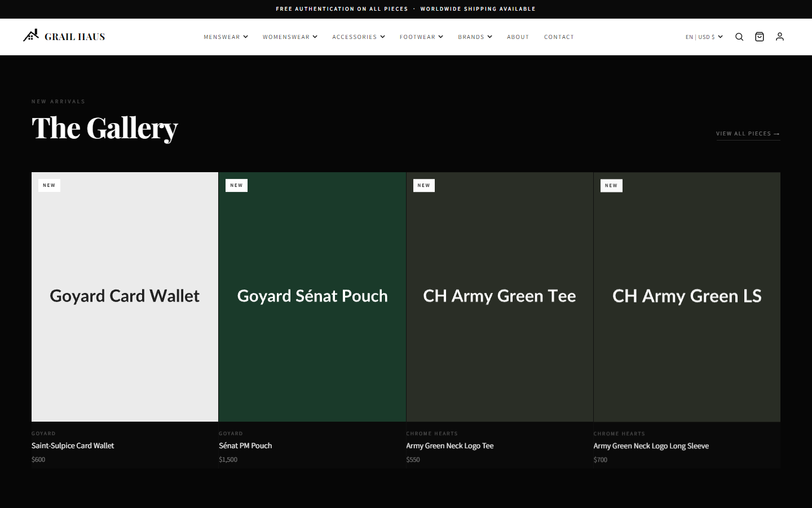Screen dimensions: 812x508
Task: Open the Accessories dropdown menu
Action: tap(358, 37)
